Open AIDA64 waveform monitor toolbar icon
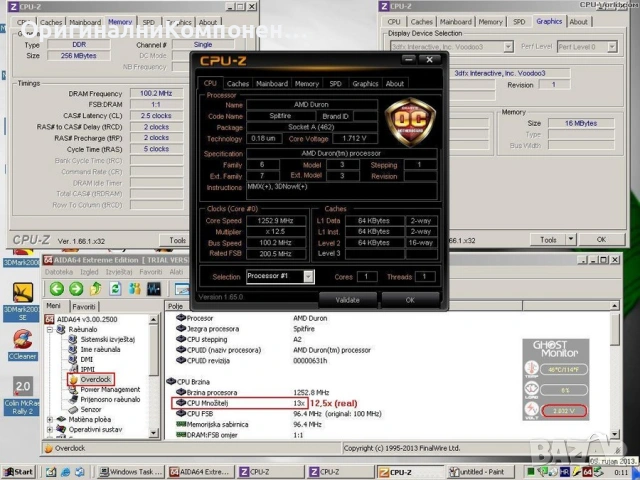The image size is (640, 480). coord(154,289)
